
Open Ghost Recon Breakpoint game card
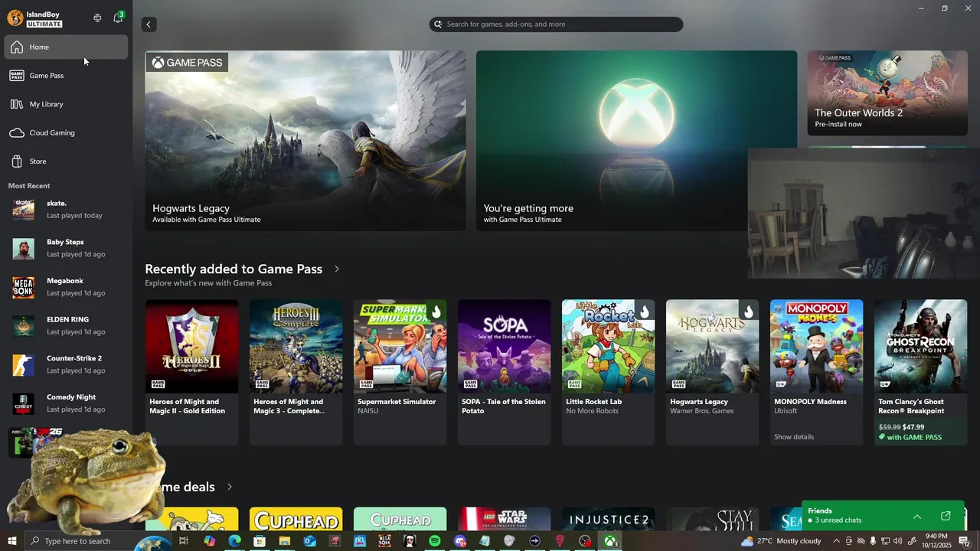[921, 372]
